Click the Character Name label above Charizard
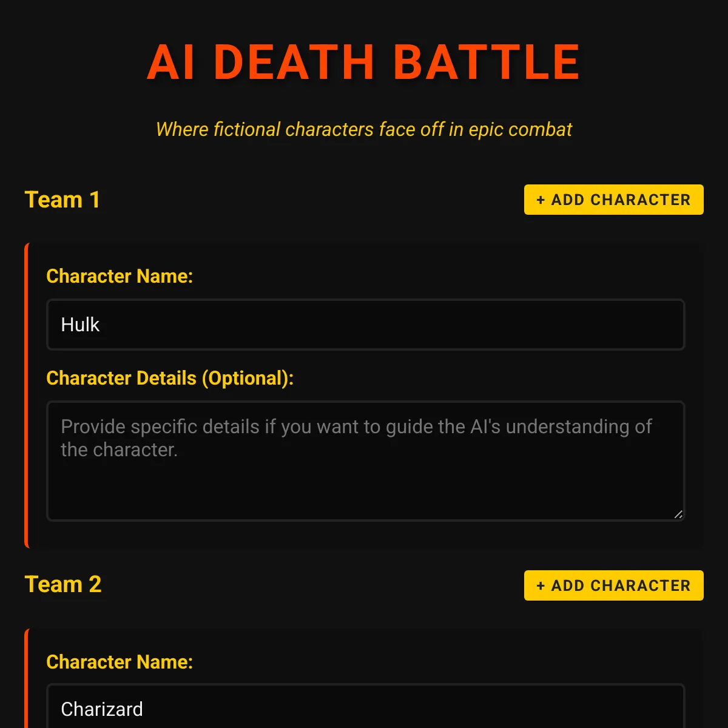This screenshot has height=728, width=728. (120, 662)
